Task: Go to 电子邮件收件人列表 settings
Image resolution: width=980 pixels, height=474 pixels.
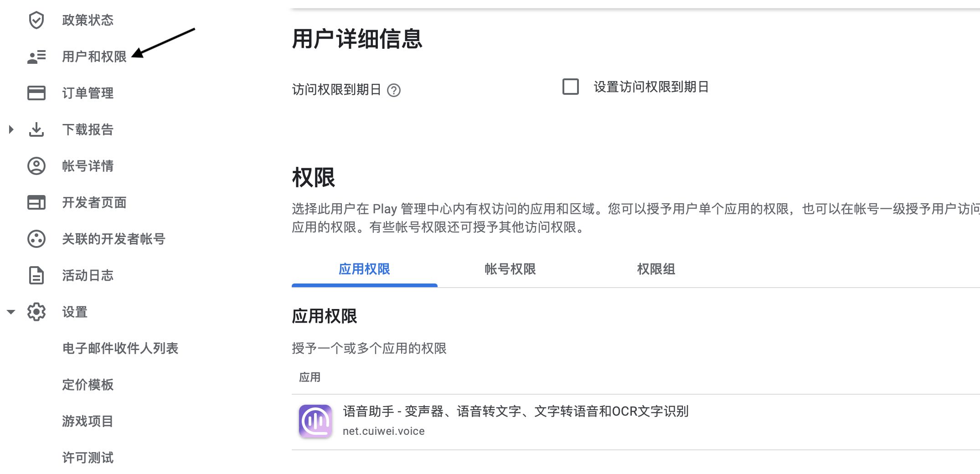Action: click(120, 349)
